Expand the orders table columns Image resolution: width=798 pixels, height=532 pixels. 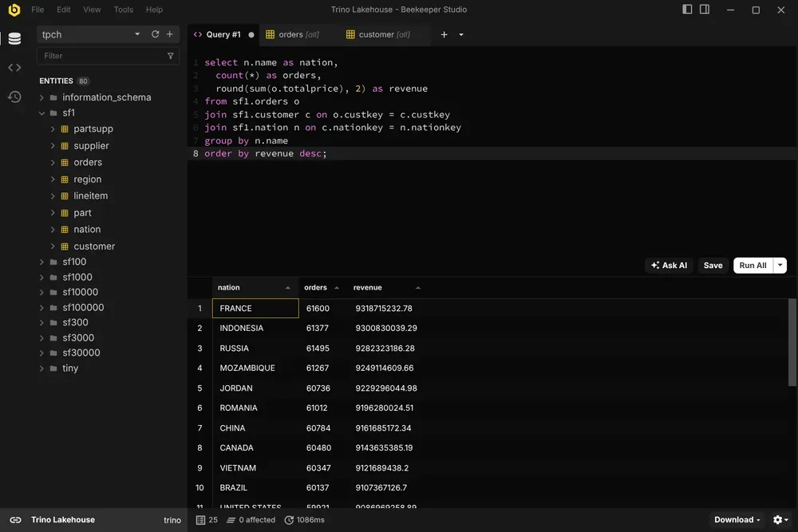click(53, 163)
